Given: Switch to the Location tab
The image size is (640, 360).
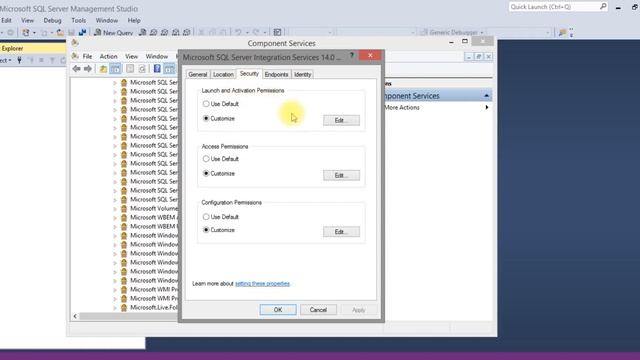Looking at the screenshot, I should (x=223, y=74).
